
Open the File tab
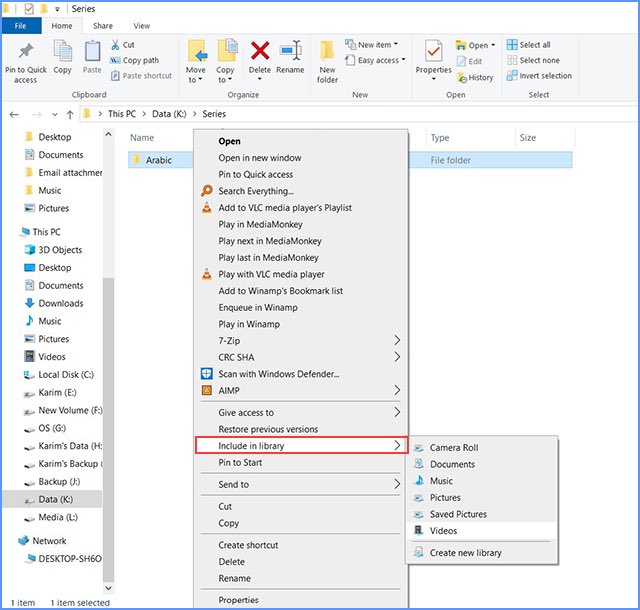click(21, 26)
